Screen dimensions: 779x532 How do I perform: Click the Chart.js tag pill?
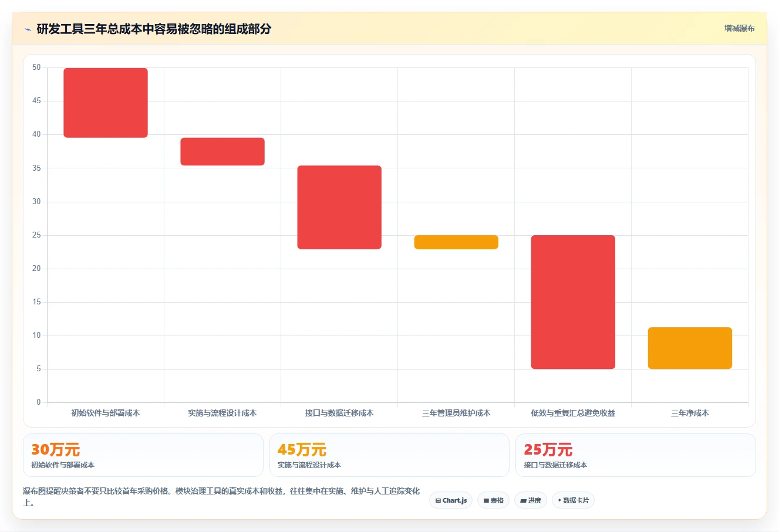tap(451, 500)
